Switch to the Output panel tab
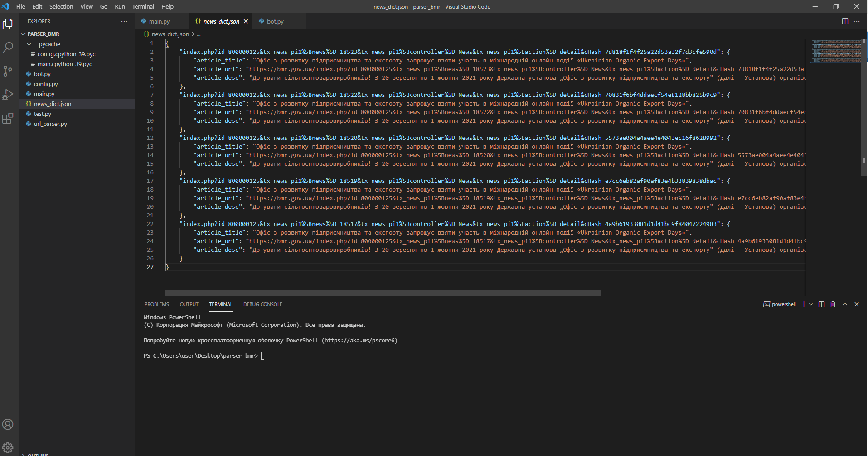Image resolution: width=868 pixels, height=456 pixels. 189,304
